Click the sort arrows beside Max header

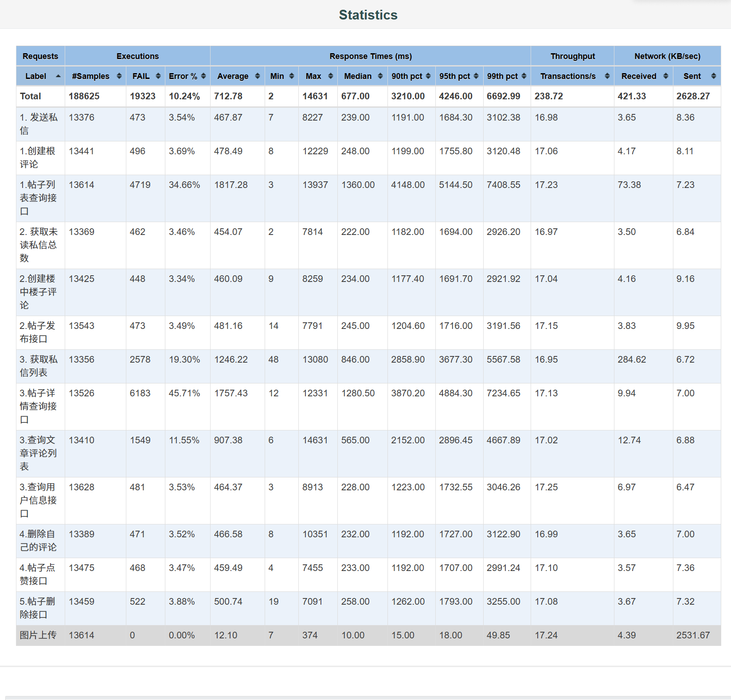(331, 76)
